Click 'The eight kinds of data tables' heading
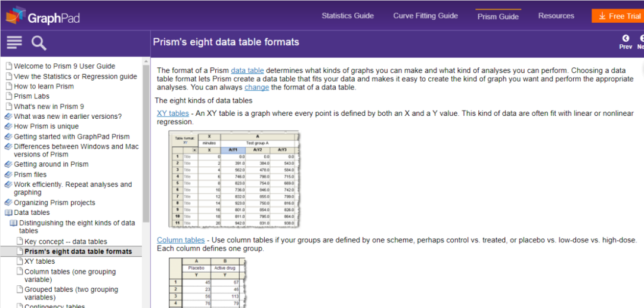The image size is (644, 308). pos(203,100)
